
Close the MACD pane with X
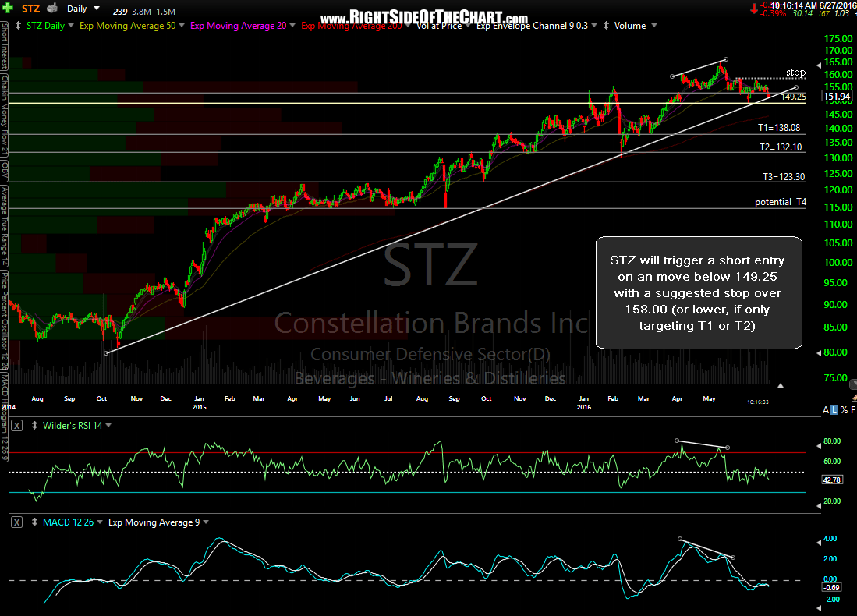[17, 522]
